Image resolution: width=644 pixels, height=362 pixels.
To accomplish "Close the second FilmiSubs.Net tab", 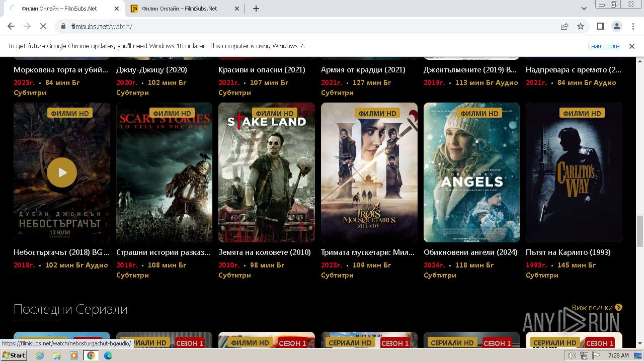I will pyautogui.click(x=237, y=9).
